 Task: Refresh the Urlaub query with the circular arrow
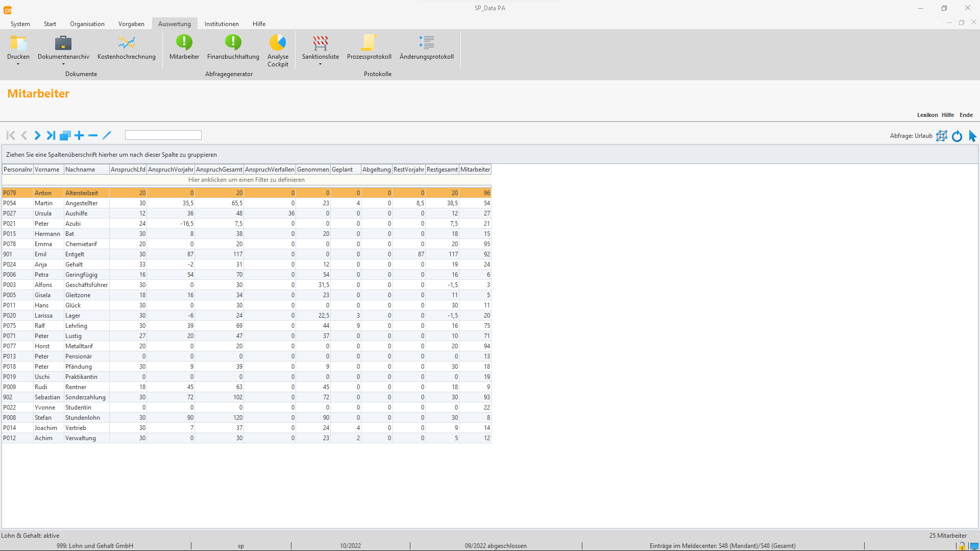pyautogui.click(x=957, y=136)
